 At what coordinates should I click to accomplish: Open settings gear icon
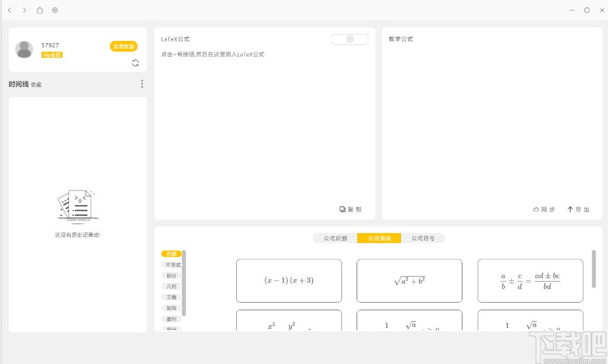click(55, 10)
